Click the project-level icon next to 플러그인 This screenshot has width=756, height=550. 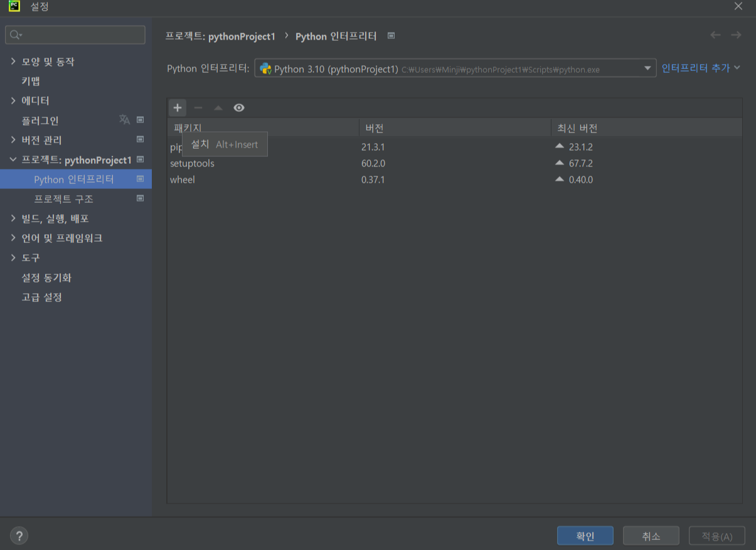tap(140, 119)
